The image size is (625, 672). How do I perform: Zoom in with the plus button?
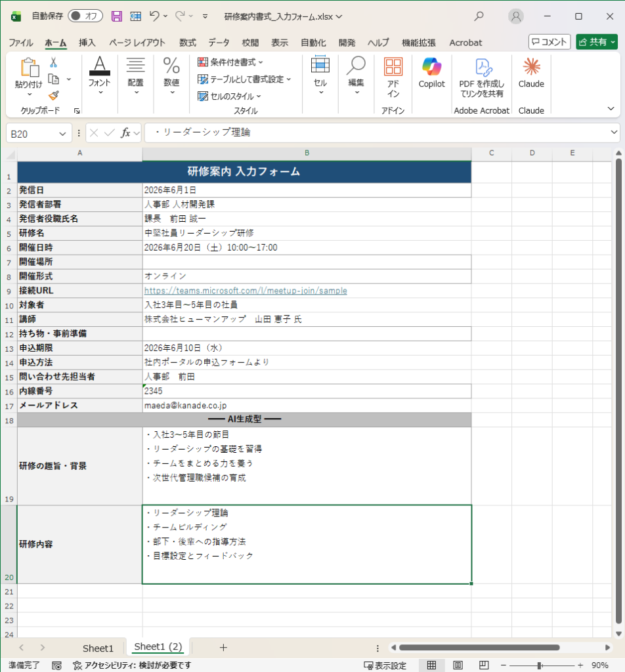(x=580, y=665)
